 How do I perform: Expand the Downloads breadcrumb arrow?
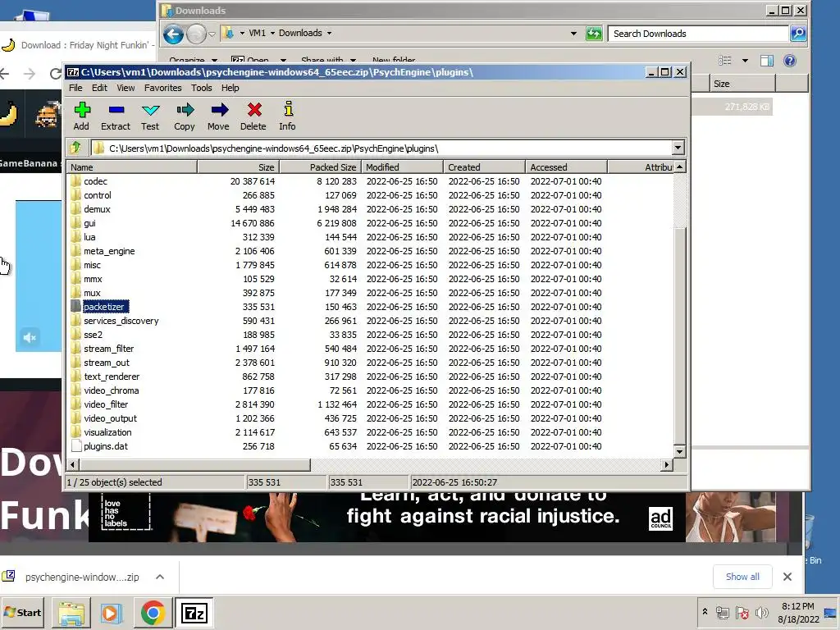pyautogui.click(x=329, y=33)
